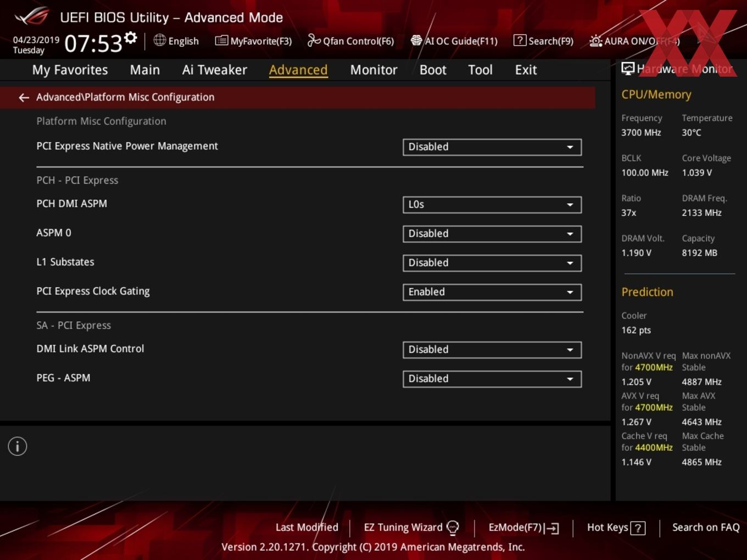Click the 4887 MHz Max nonAVX value
This screenshot has width=747, height=560.
click(701, 382)
